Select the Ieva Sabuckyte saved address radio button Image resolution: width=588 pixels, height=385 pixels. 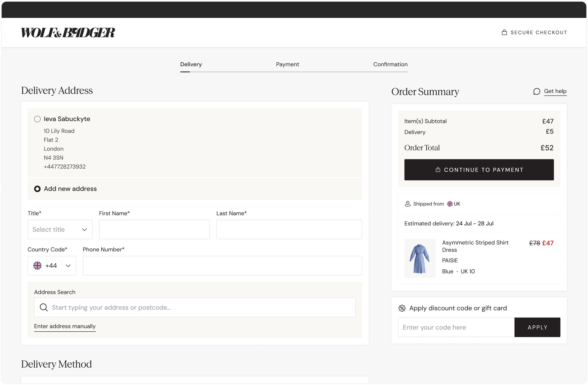point(37,119)
